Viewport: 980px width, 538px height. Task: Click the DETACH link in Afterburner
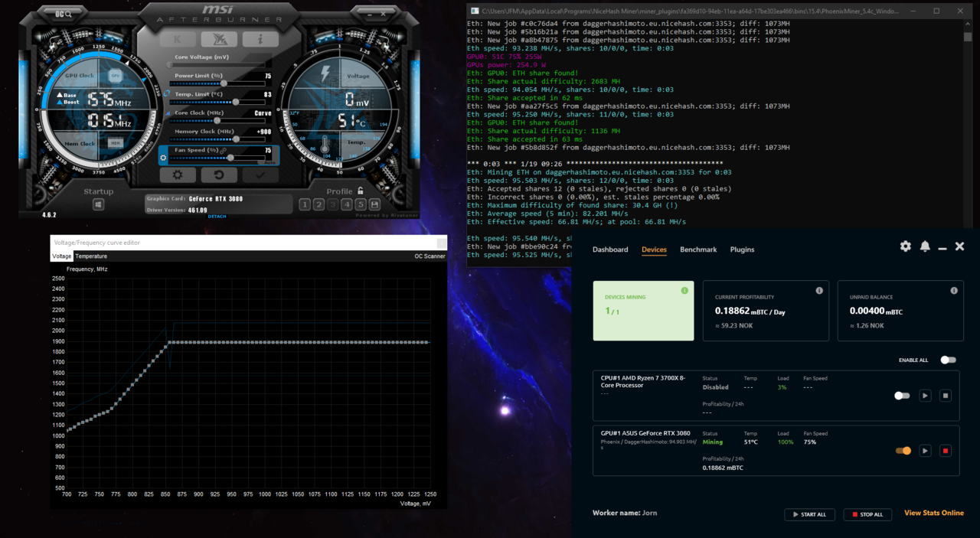[x=217, y=216]
